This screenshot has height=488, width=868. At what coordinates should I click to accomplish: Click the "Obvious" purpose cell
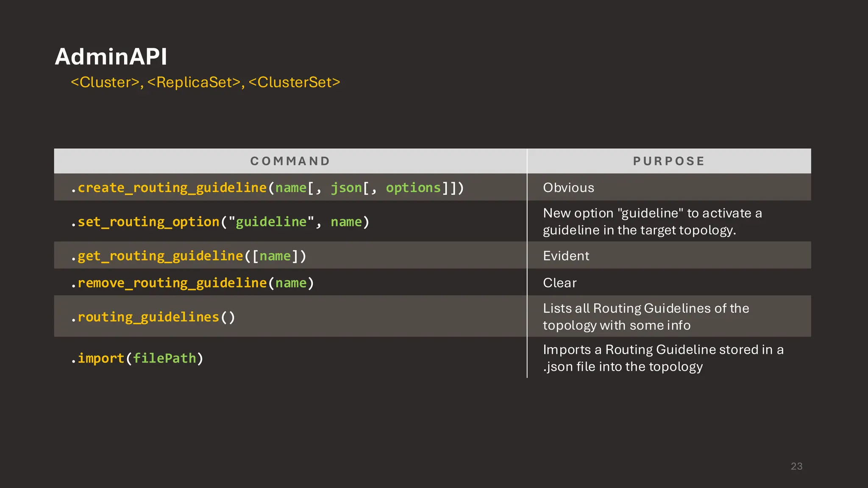click(568, 188)
